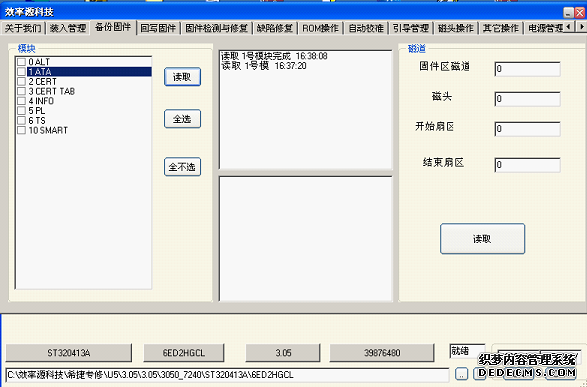Click the 磁头 input field
This screenshot has height=387, width=587.
(527, 99)
